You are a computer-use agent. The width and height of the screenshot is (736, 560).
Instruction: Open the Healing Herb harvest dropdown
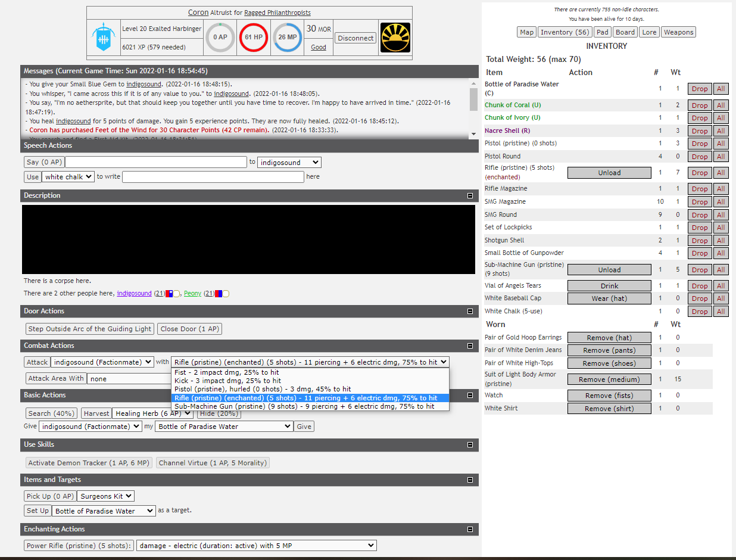(x=152, y=413)
